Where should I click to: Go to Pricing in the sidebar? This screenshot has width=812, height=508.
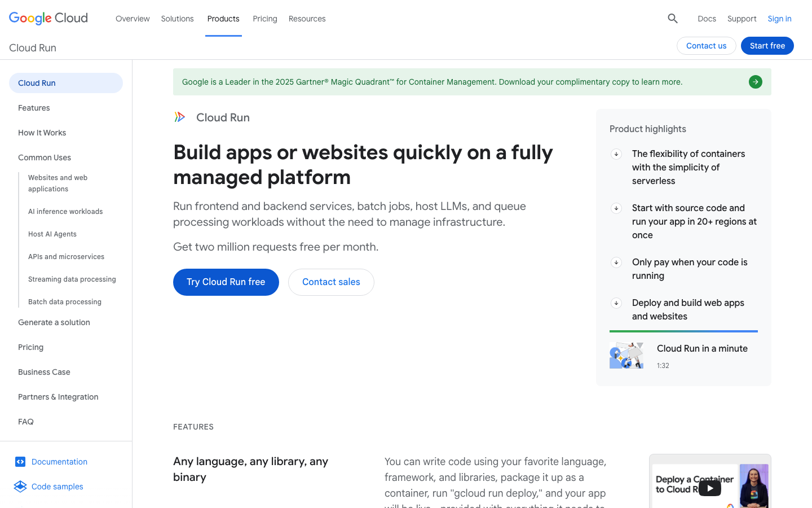pos(30,347)
